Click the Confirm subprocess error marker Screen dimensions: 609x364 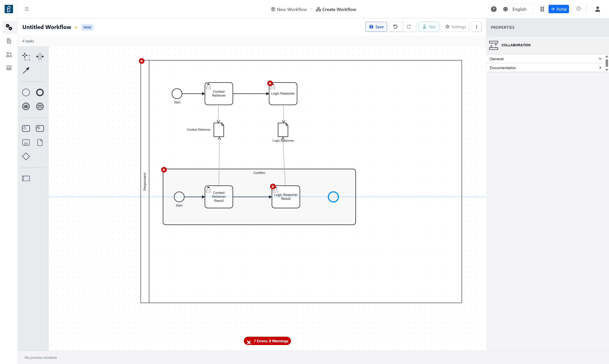tap(164, 170)
